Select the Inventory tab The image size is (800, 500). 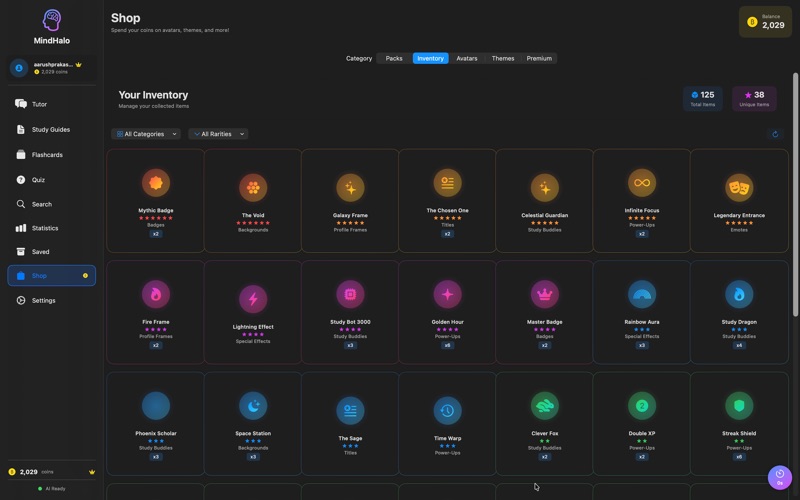coord(431,59)
